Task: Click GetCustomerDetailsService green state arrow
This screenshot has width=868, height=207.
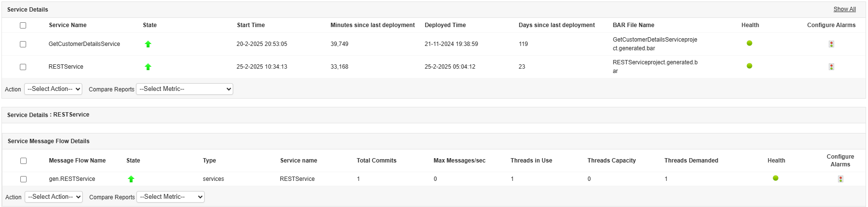Action: point(148,44)
